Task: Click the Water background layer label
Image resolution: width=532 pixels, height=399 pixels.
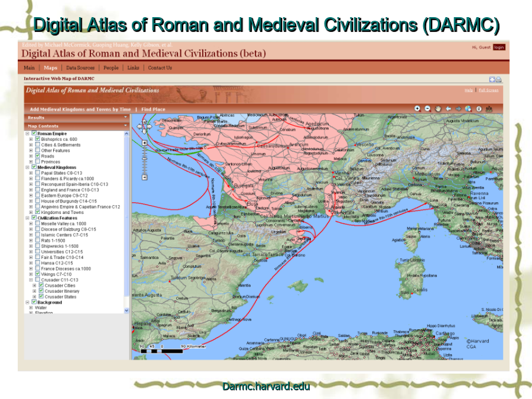Action: (41, 308)
